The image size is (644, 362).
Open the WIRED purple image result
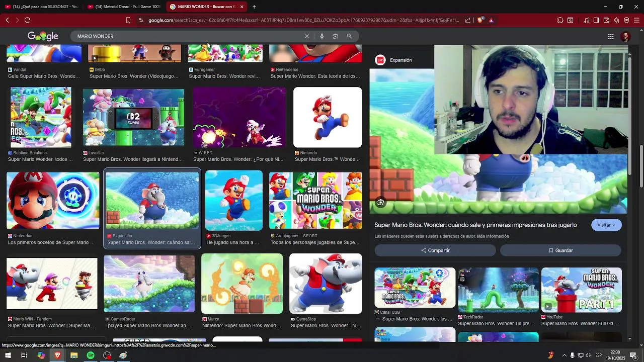[239, 117]
